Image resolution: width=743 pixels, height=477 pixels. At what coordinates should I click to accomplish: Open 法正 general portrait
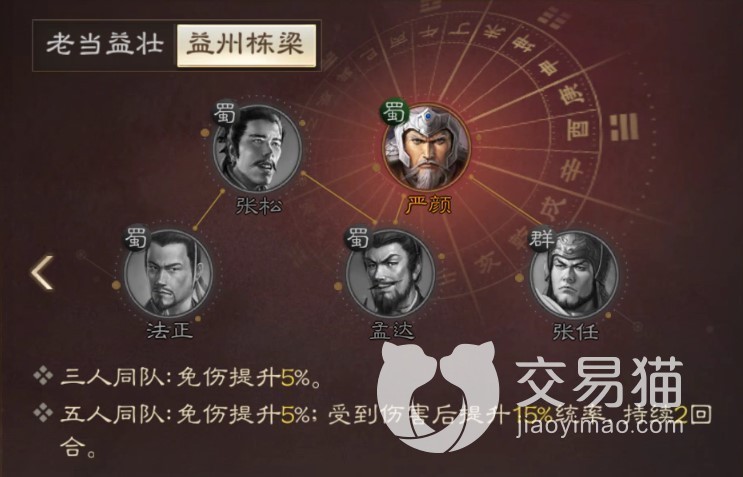click(x=168, y=273)
